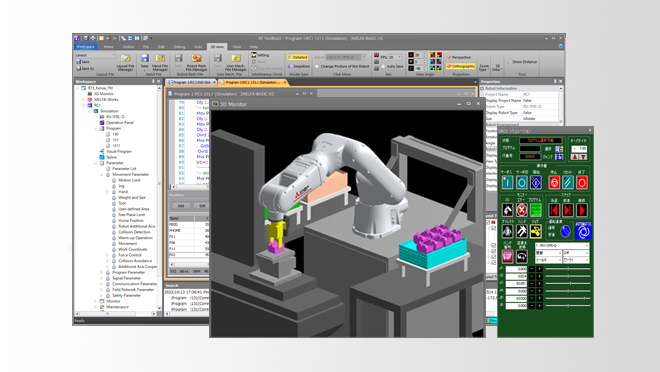Open the User Mech. File Manager
Screen dimensions: 660x372
(236, 62)
